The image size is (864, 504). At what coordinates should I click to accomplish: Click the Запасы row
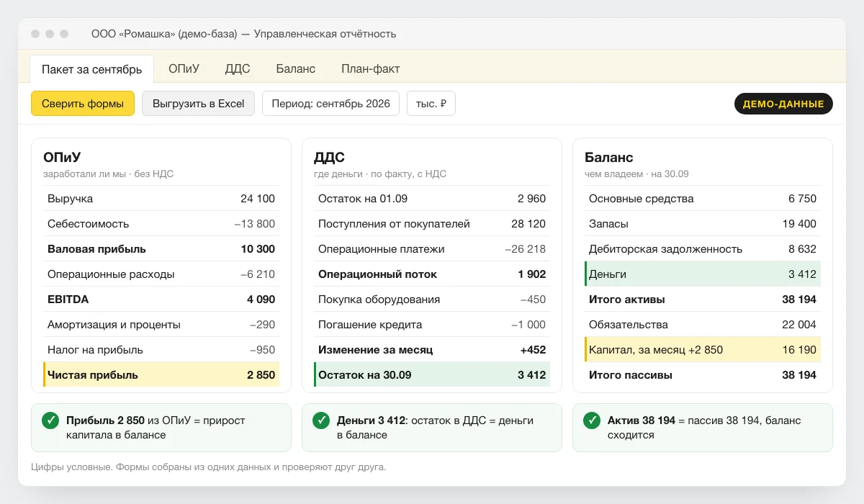pyautogui.click(x=703, y=224)
